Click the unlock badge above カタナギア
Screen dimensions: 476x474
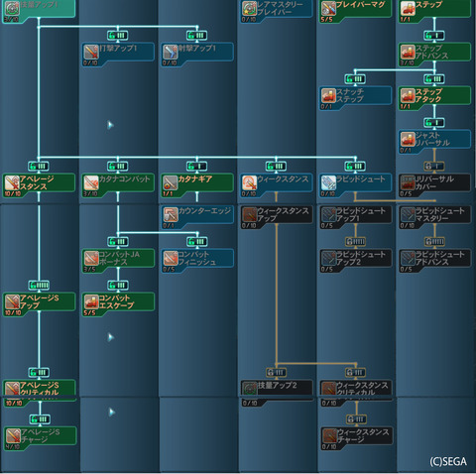(197, 166)
